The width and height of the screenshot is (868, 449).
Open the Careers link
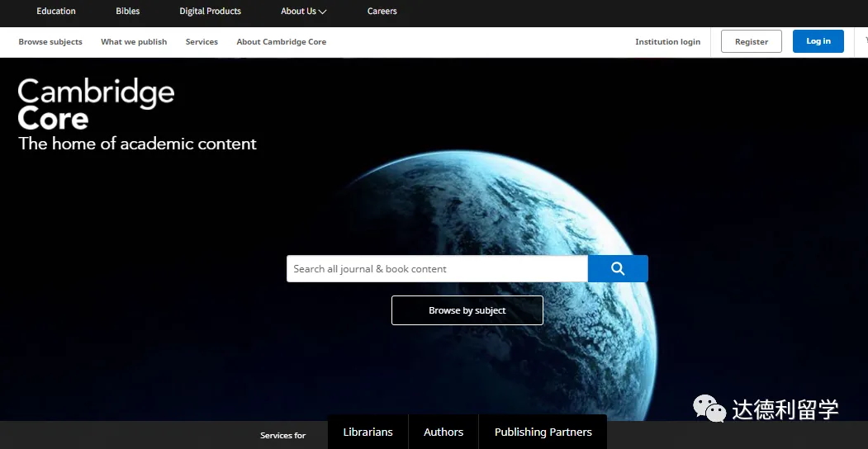click(382, 11)
